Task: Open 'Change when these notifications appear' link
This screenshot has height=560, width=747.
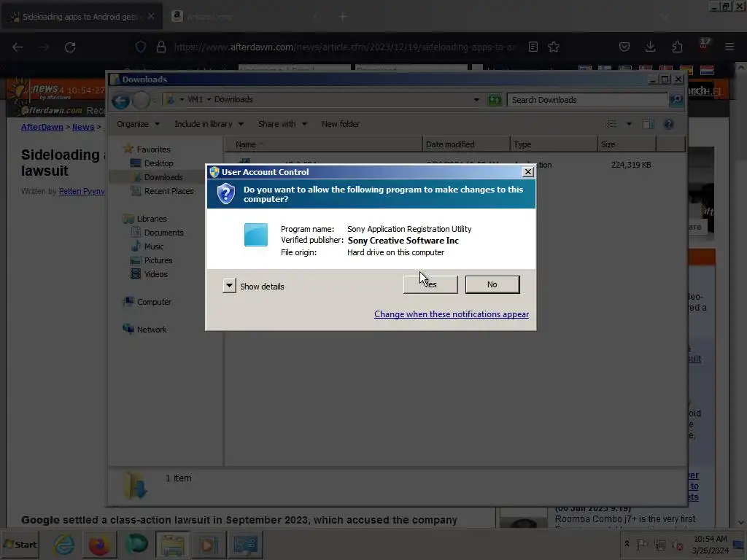Action: pyautogui.click(x=451, y=314)
